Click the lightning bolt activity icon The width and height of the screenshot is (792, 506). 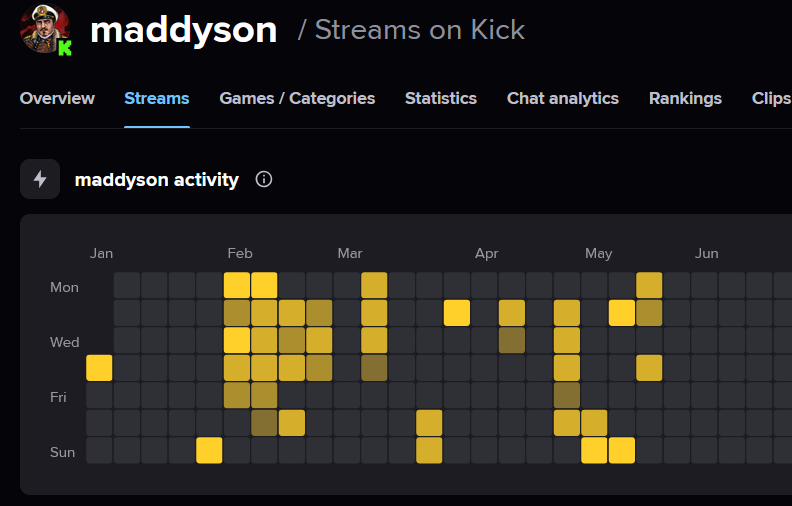point(40,179)
